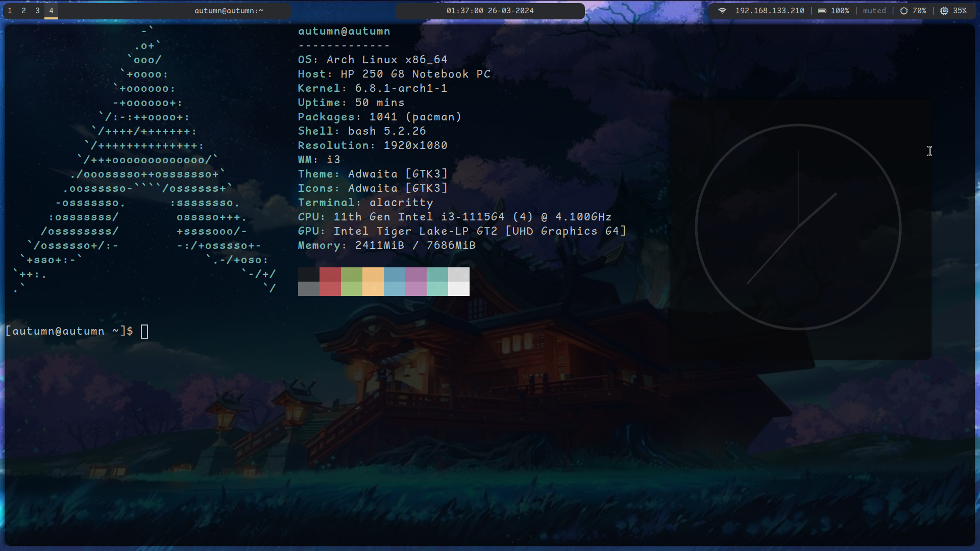Click the terminal cursor at the prompt

click(x=144, y=332)
